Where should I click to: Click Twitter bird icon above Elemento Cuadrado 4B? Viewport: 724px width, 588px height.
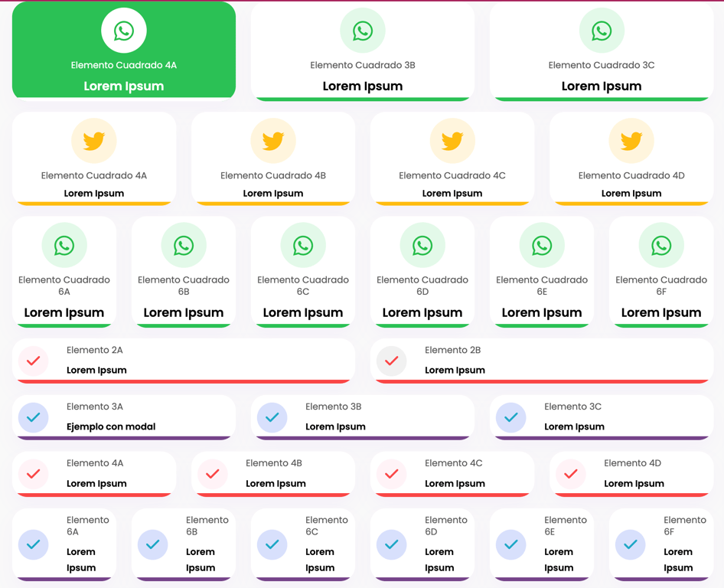tap(273, 141)
